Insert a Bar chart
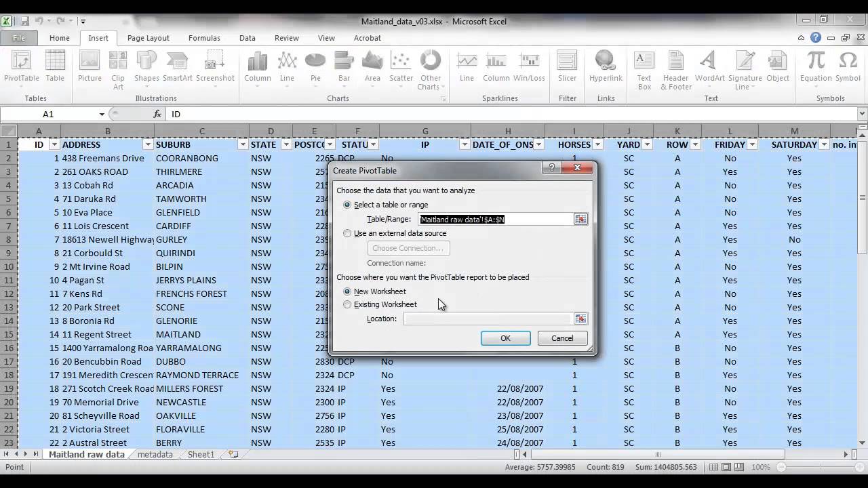The width and height of the screenshot is (868, 488). click(344, 68)
